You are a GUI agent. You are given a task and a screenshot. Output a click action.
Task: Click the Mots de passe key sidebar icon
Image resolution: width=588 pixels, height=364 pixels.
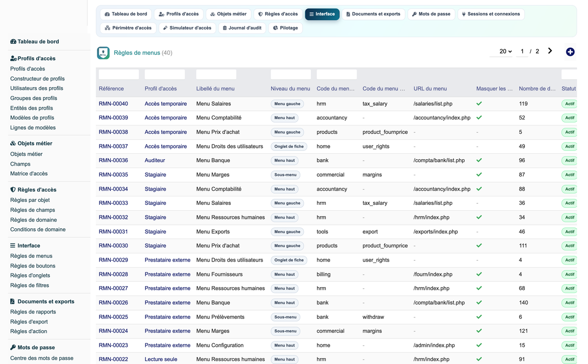(x=13, y=348)
